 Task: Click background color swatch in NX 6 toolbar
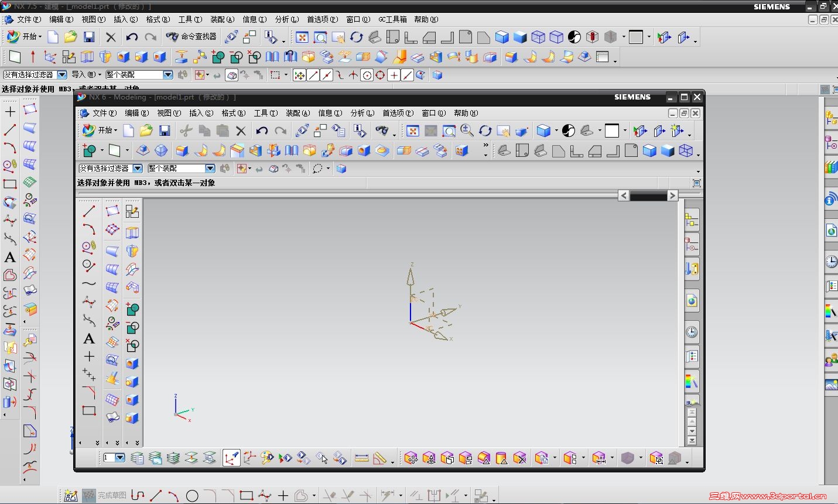(x=612, y=131)
